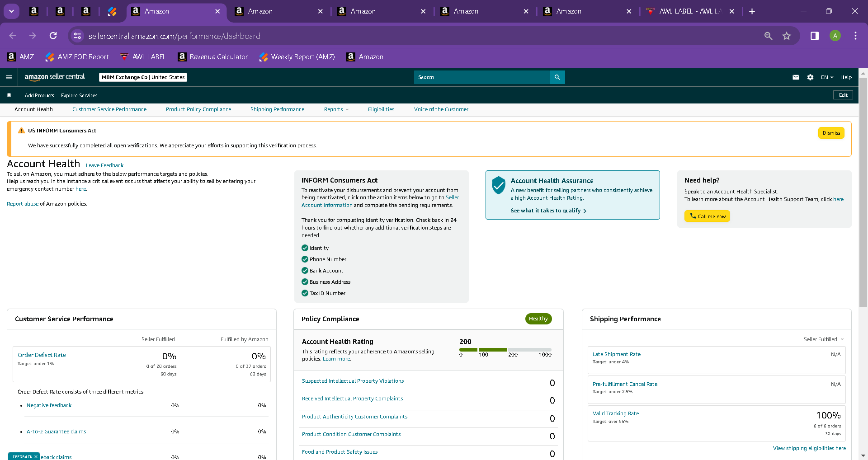Open the Valid Tracking Rate link
Viewport: 868px width, 460px height.
click(616, 413)
